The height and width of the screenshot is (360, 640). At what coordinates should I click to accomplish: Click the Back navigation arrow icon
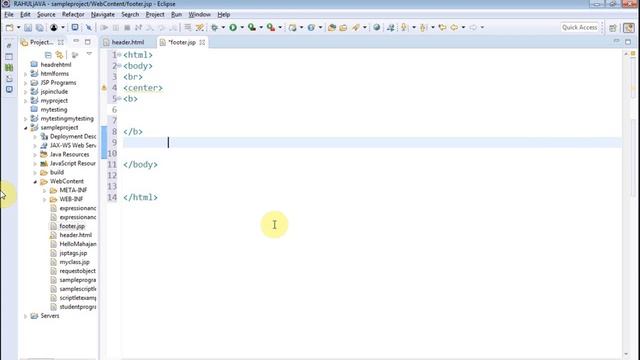454,27
